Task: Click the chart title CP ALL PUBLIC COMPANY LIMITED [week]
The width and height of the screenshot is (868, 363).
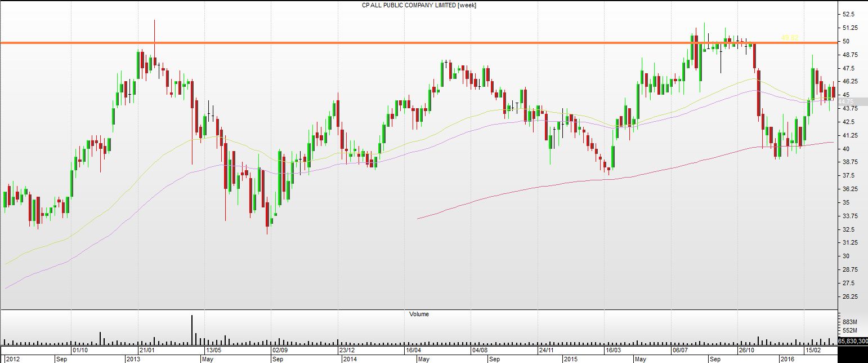Action: point(420,6)
